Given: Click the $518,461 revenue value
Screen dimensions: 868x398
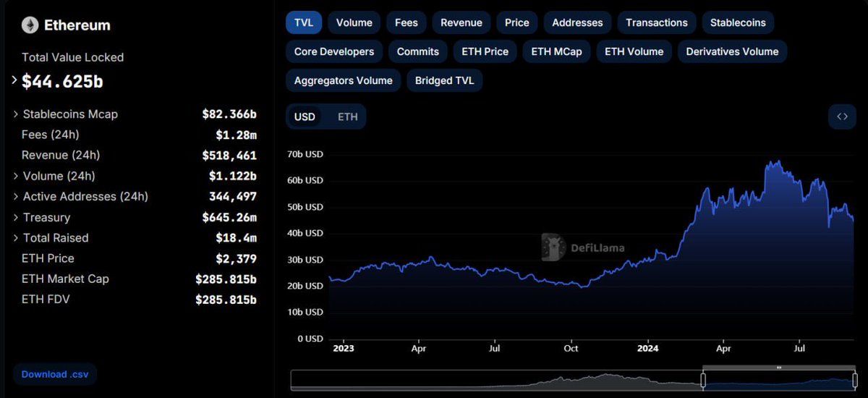Looking at the screenshot, I should click(x=229, y=156).
